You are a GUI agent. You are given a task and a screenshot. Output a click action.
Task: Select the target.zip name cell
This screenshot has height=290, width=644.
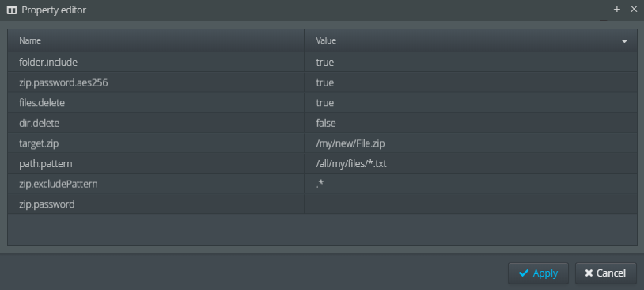click(156, 143)
